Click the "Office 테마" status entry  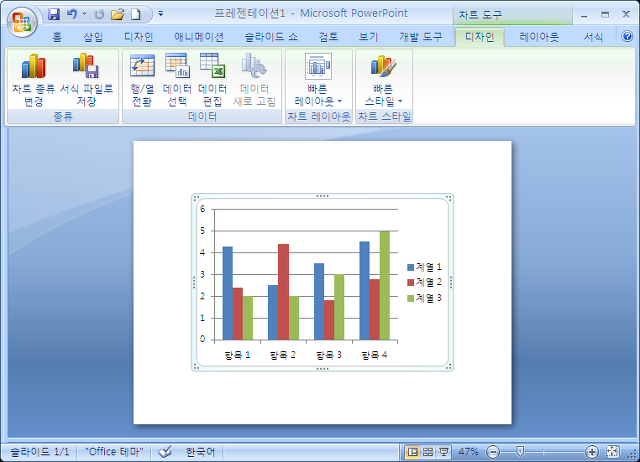[x=114, y=452]
